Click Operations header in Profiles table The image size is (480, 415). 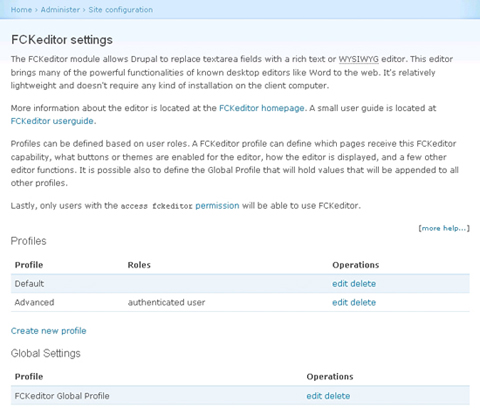356,265
